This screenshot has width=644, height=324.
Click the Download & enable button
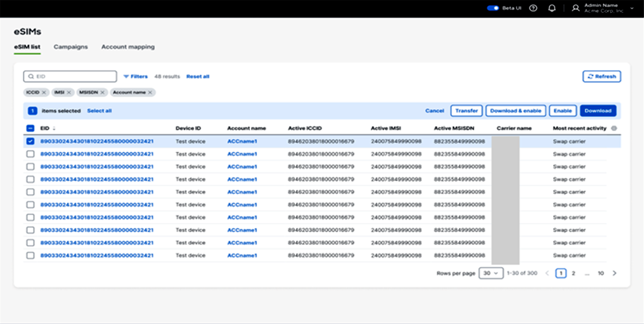pyautogui.click(x=516, y=111)
